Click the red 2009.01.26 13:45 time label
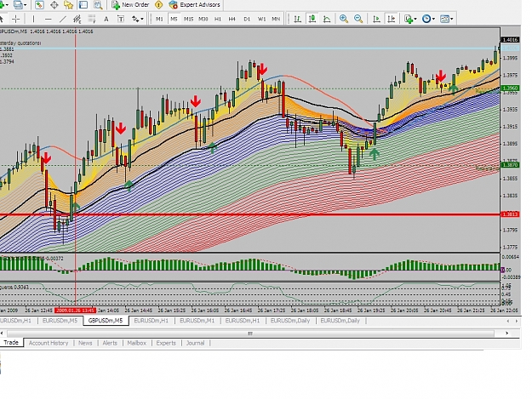The width and height of the screenshot is (532, 399). click(x=75, y=311)
